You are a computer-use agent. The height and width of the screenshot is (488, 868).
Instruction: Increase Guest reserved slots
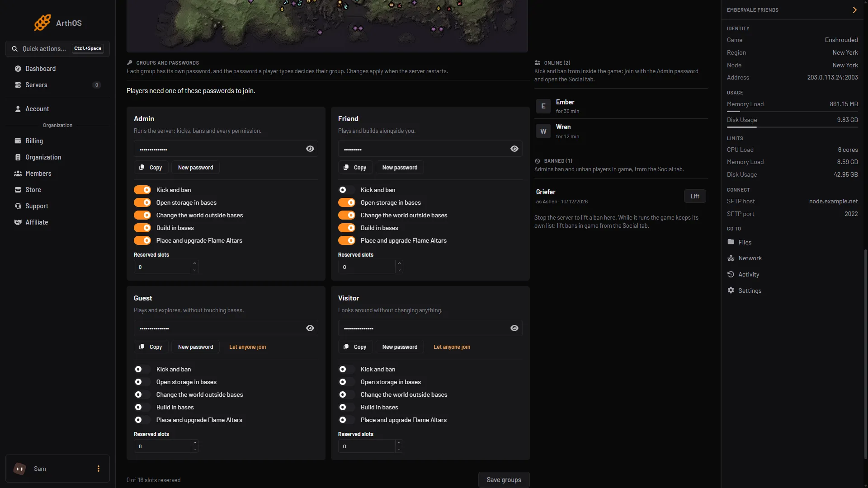click(195, 443)
